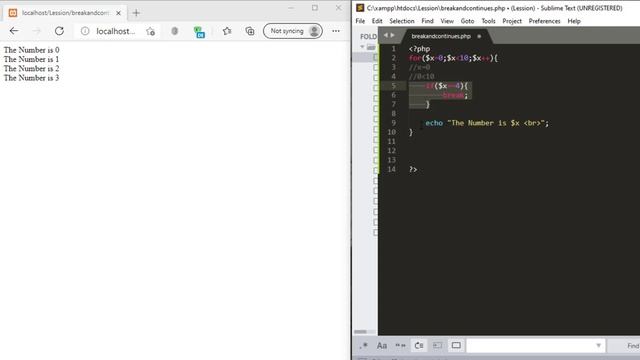640x360 pixels.
Task: Toggle whole word search option
Action: (400, 346)
